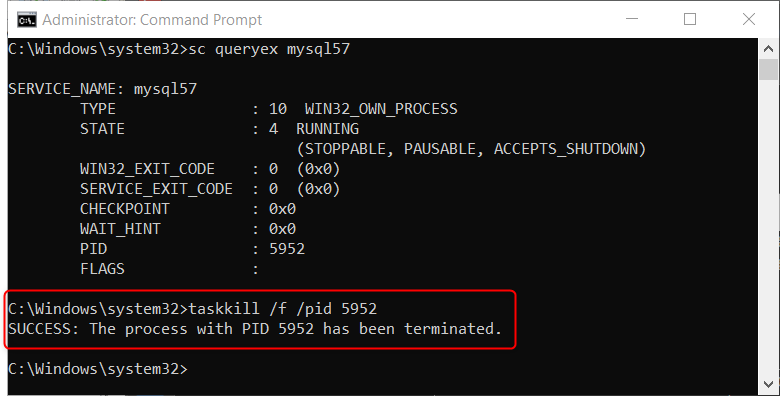
Task: Click the taskkill /f /pid 5952 command
Action: pyautogui.click(x=283, y=309)
